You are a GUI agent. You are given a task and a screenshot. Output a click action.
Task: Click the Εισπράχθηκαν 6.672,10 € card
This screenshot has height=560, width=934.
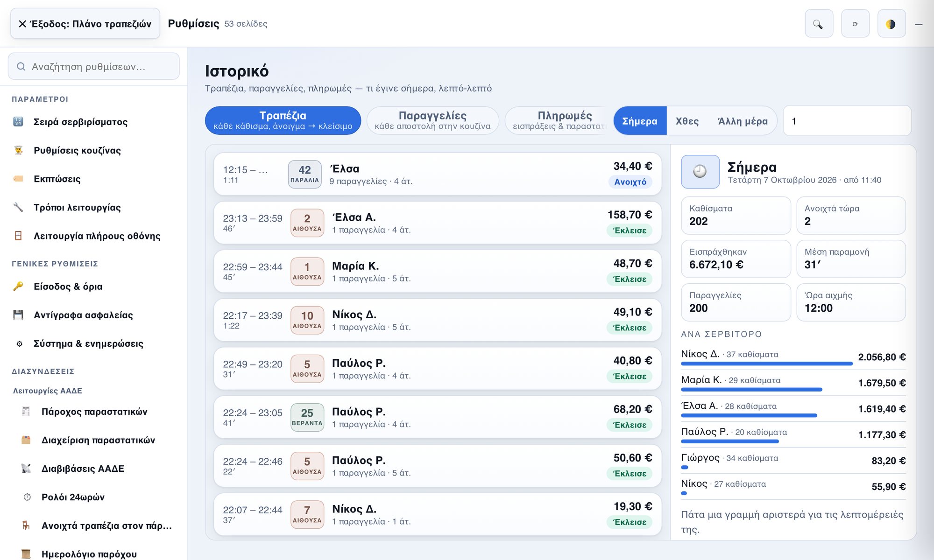[x=736, y=259]
